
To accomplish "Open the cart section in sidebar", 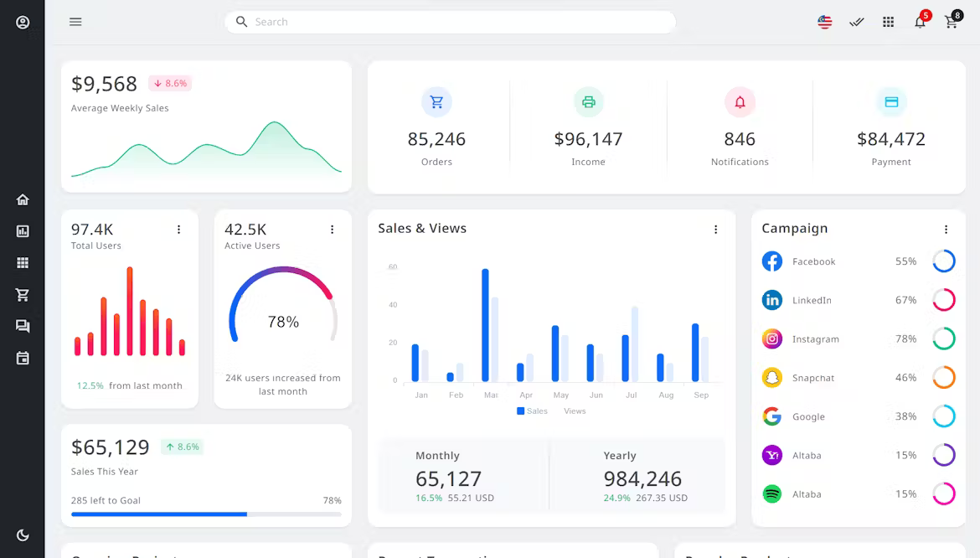I will [x=23, y=294].
